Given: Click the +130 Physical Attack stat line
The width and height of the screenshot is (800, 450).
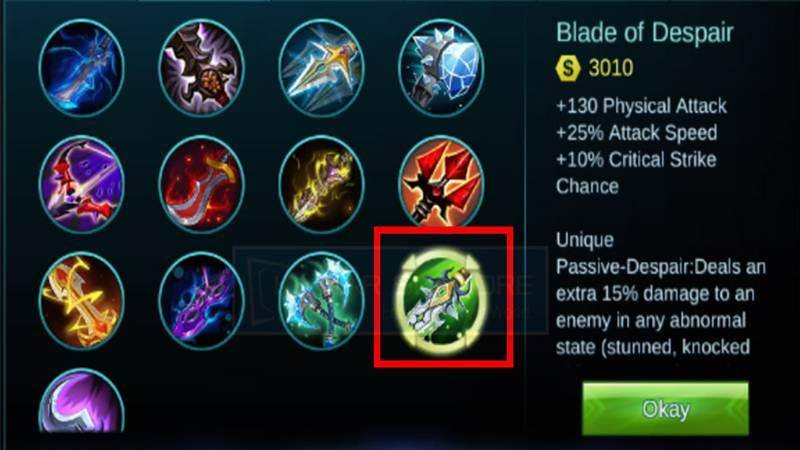Looking at the screenshot, I should pos(641,106).
